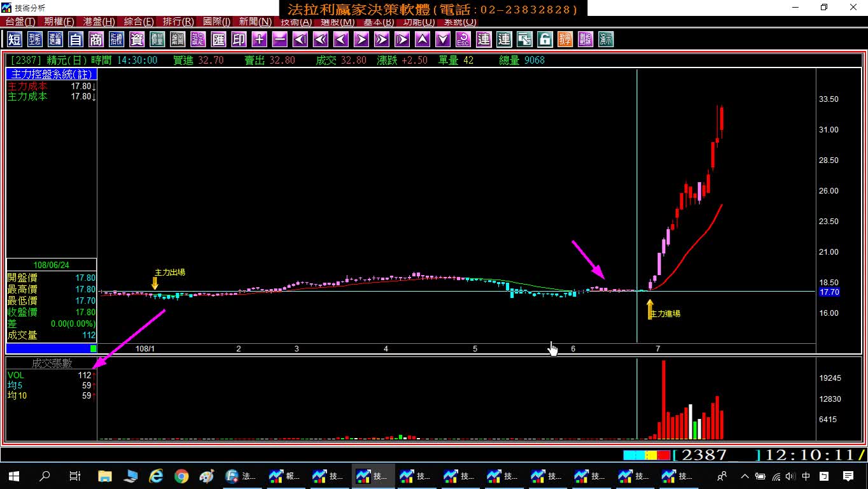The image size is (868, 489).
Task: Click the VOL 112 row in volume panel
Action: coord(51,376)
